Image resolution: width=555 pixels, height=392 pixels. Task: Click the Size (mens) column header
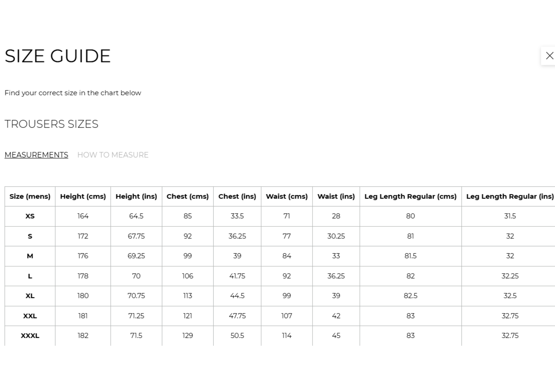point(30,196)
